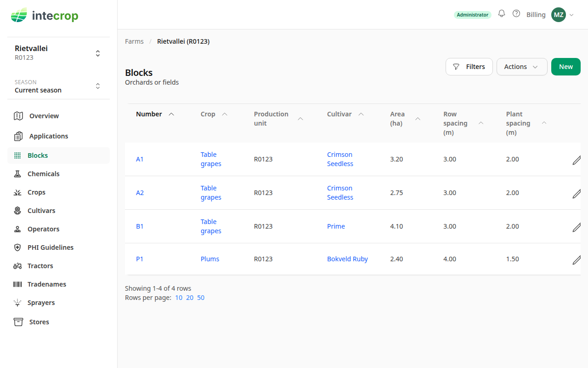588x368 pixels.
Task: Open the help question mark icon
Action: point(516,14)
